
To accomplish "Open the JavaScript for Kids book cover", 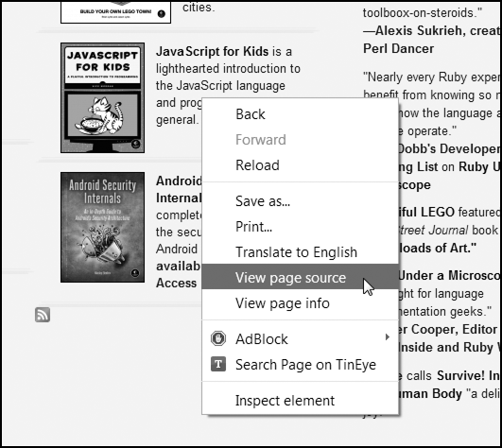I will pyautogui.click(x=102, y=97).
